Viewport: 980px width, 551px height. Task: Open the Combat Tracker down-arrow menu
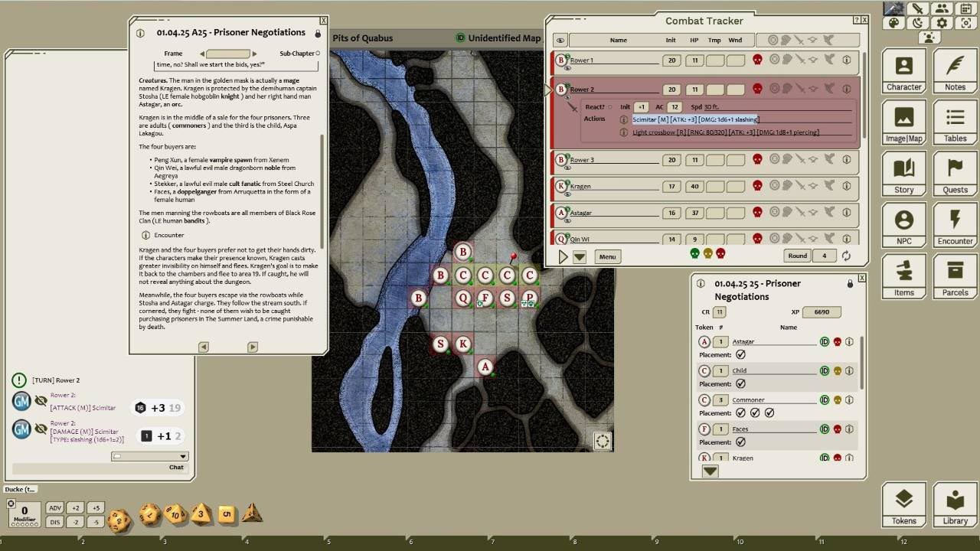pos(580,257)
